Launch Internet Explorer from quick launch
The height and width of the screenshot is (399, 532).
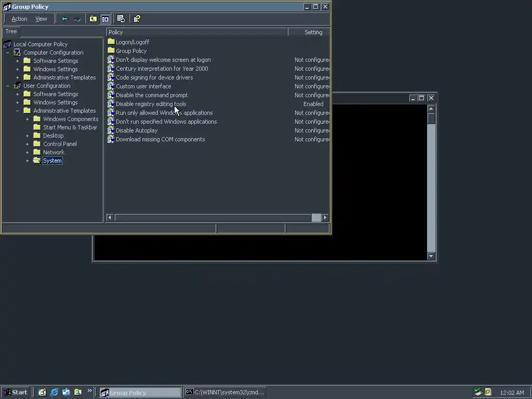[x=54, y=392]
